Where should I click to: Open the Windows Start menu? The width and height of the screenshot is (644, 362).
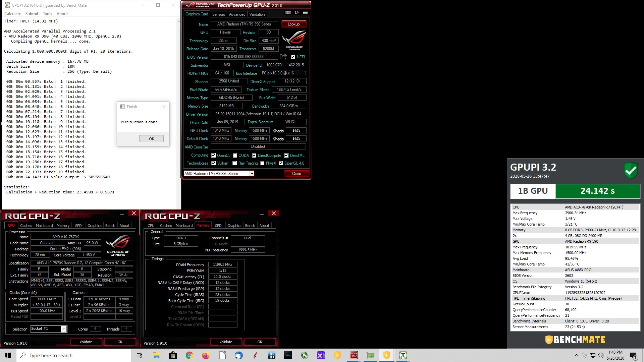pyautogui.click(x=8, y=355)
